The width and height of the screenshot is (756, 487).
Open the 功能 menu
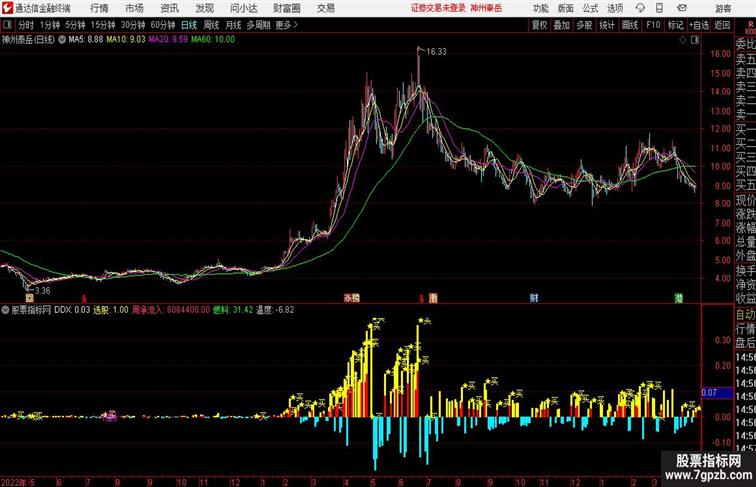[x=541, y=8]
